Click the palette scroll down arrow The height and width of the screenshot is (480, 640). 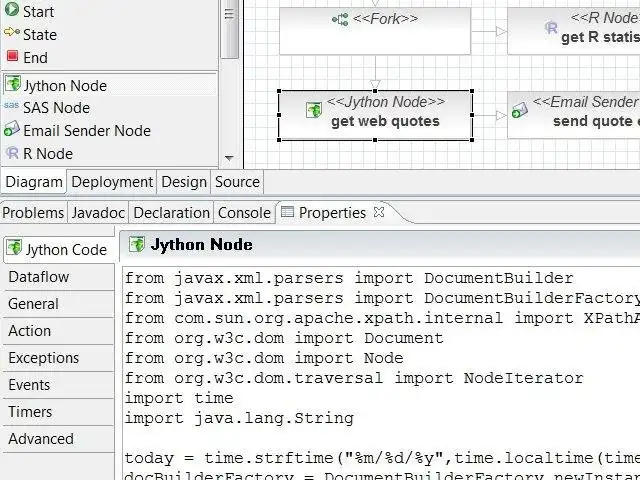(x=229, y=158)
